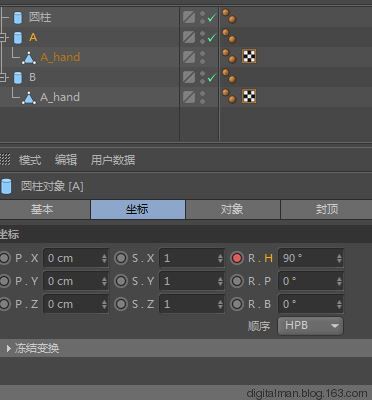Click the stepper arrows of the P.Z field
The image size is (372, 400).
point(104,304)
